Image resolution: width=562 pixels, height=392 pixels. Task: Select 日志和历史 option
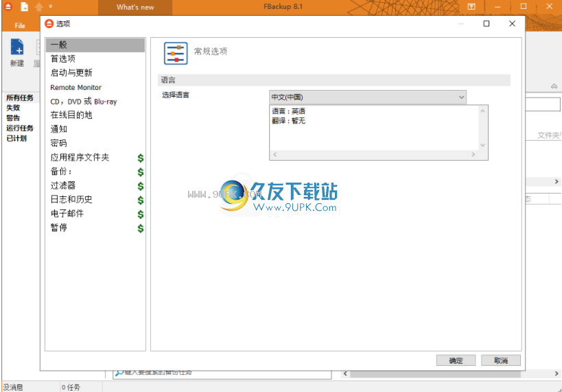[x=71, y=199]
